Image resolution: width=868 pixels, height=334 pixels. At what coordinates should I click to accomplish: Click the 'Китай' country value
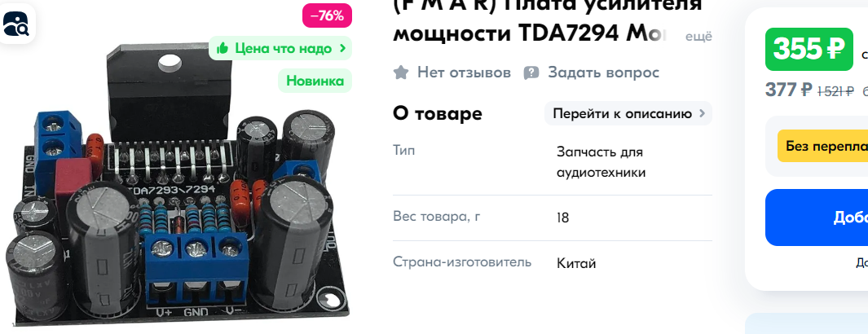576,263
